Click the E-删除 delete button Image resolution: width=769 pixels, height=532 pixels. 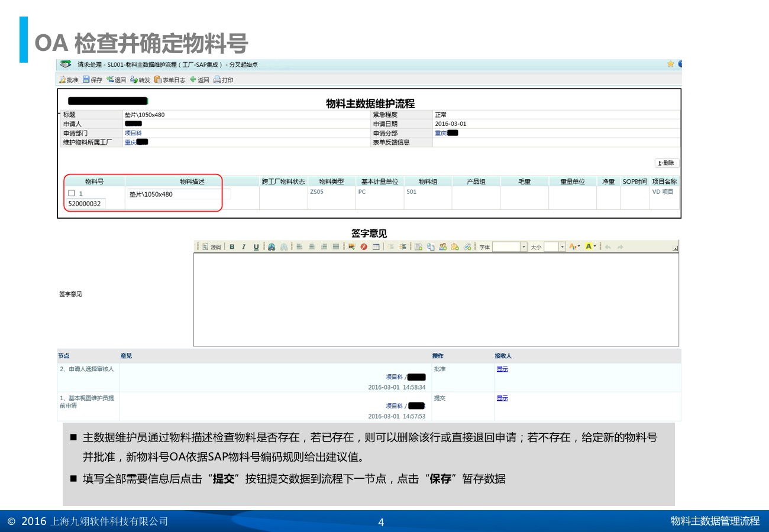(667, 163)
